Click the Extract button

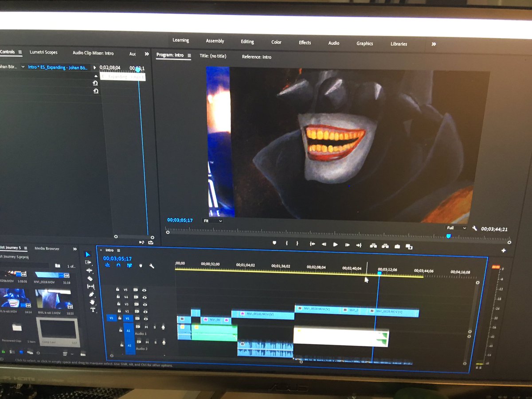point(385,246)
